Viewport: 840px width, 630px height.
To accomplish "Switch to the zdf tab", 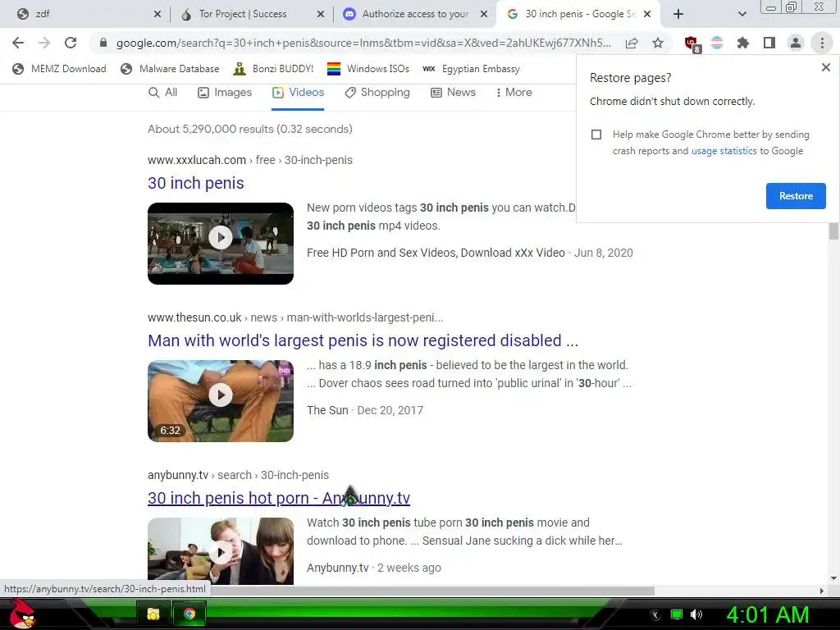I will tap(85, 14).
